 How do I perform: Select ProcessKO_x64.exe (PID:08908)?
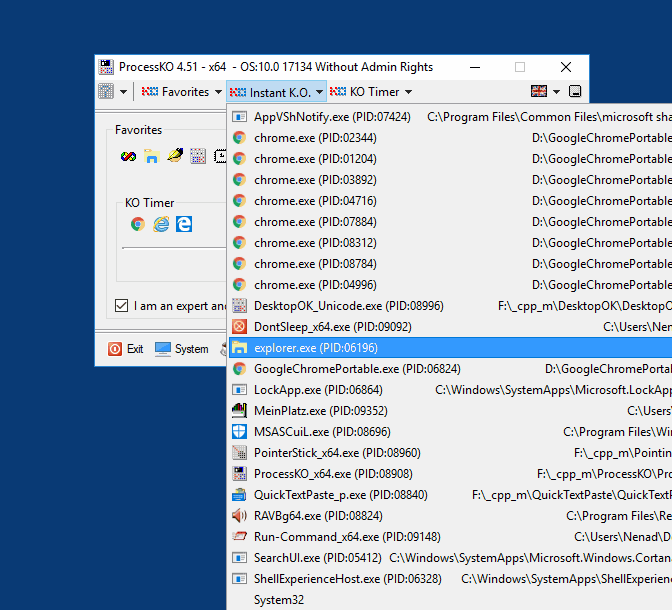(x=450, y=474)
